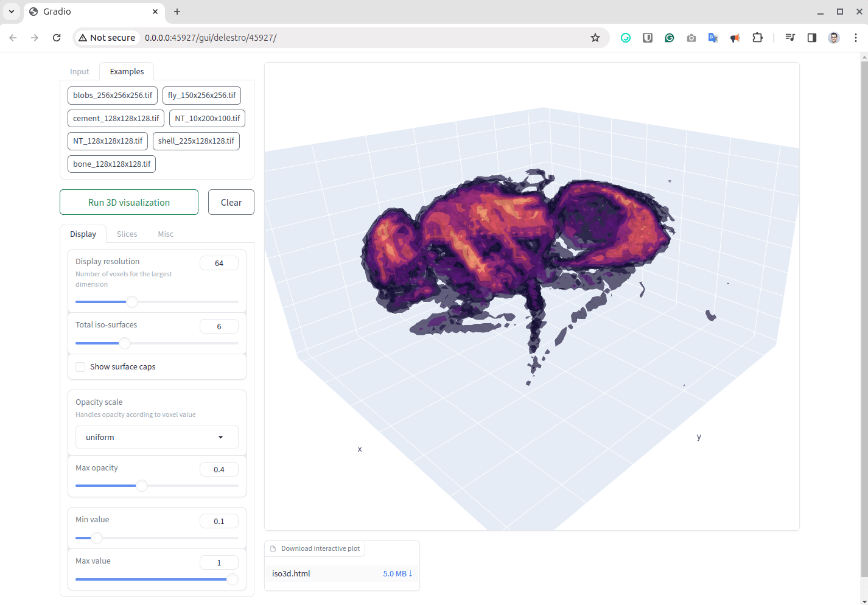Click the Display resolution number field
The height and width of the screenshot is (605, 868).
(219, 263)
